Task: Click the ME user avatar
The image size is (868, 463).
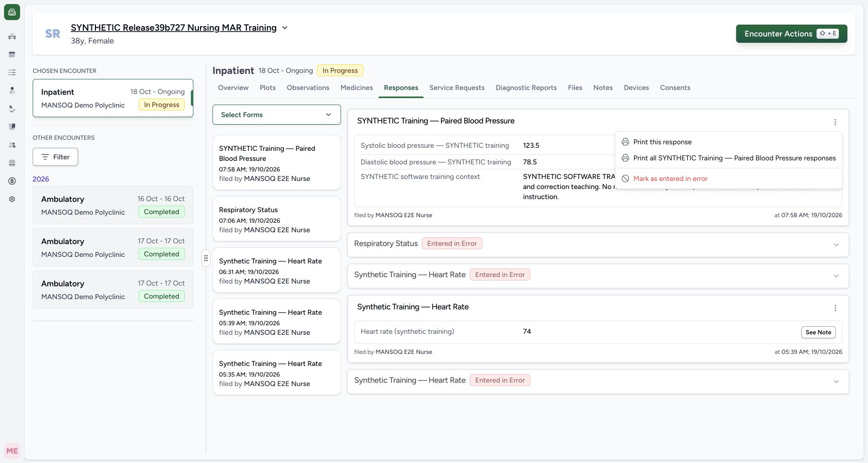Action: pos(12,451)
